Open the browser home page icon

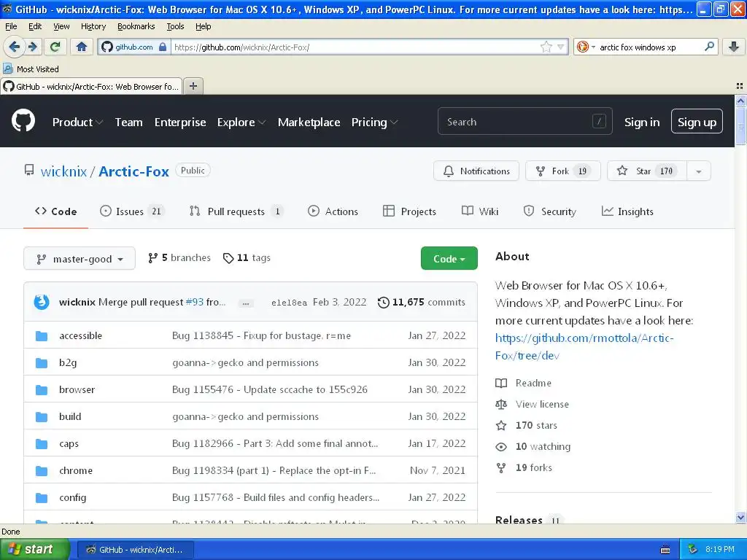(82, 47)
